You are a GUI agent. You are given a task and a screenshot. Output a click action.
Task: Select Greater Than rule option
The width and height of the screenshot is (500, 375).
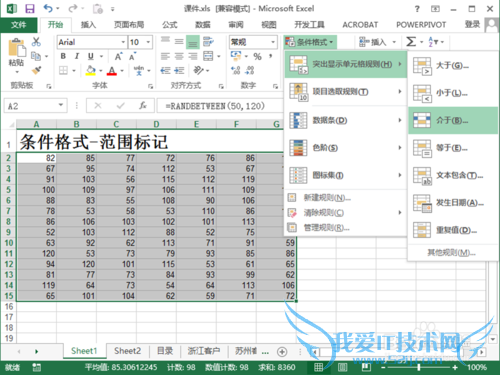tap(452, 66)
